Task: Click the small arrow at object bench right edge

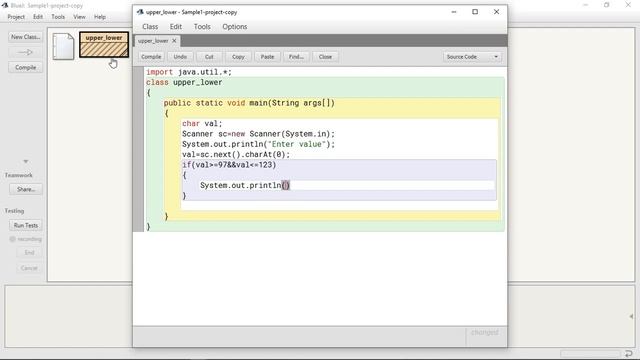Action: (631, 316)
